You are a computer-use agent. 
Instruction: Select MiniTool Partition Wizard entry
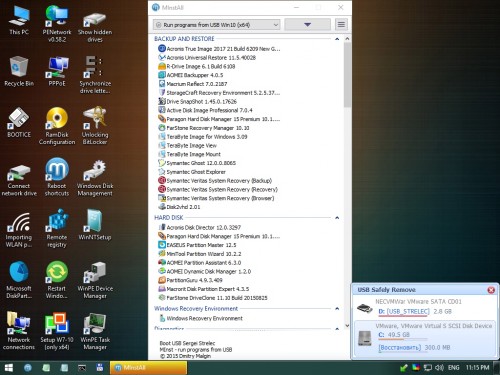point(200,254)
